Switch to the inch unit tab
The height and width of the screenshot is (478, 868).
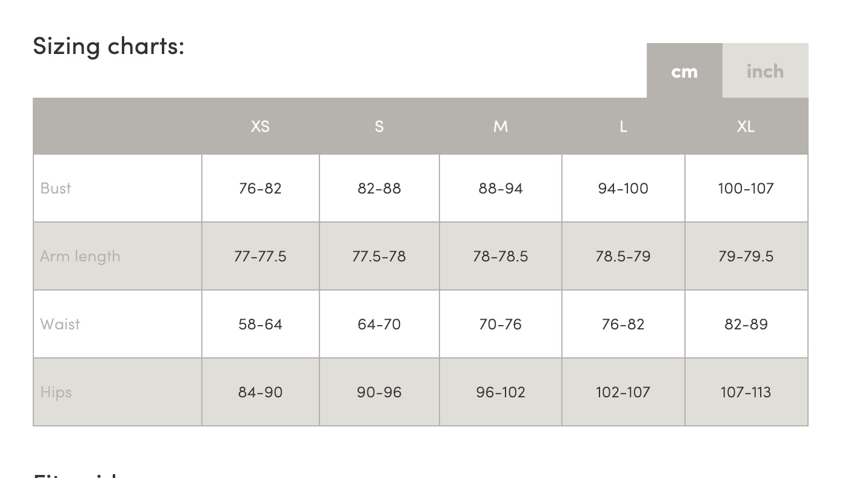765,71
